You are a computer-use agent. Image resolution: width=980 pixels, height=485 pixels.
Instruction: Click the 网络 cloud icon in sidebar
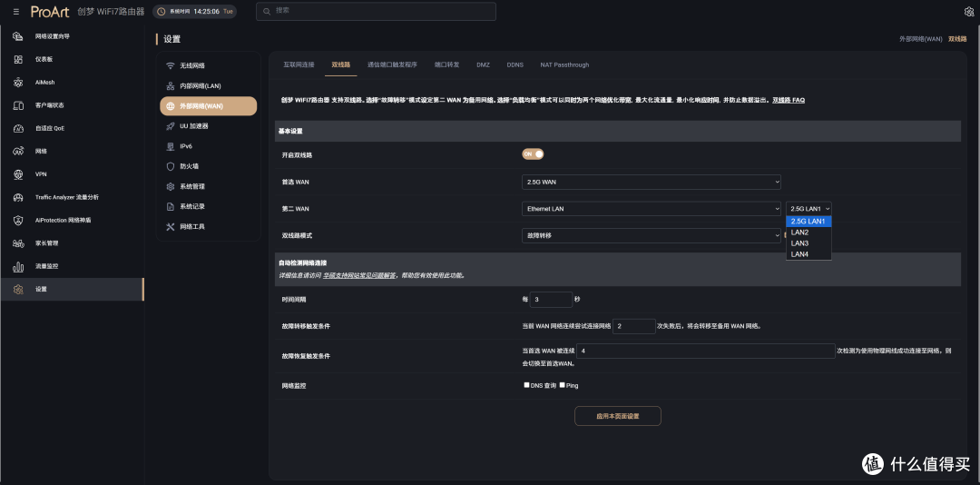19,151
